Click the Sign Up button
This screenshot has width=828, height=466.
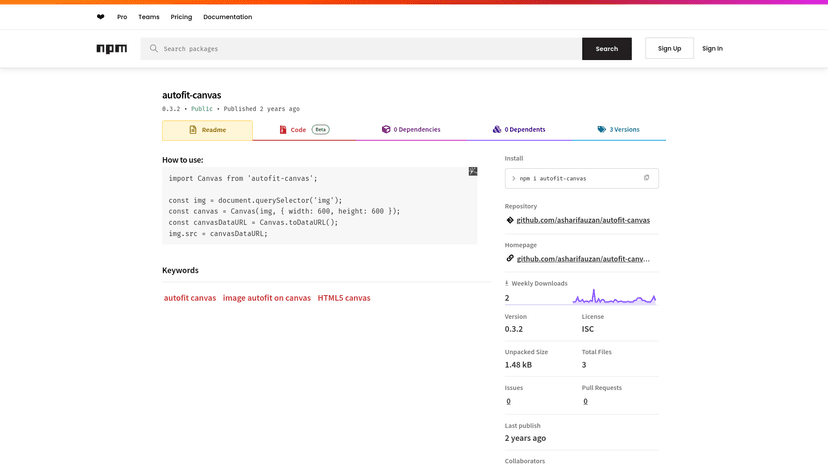click(669, 48)
